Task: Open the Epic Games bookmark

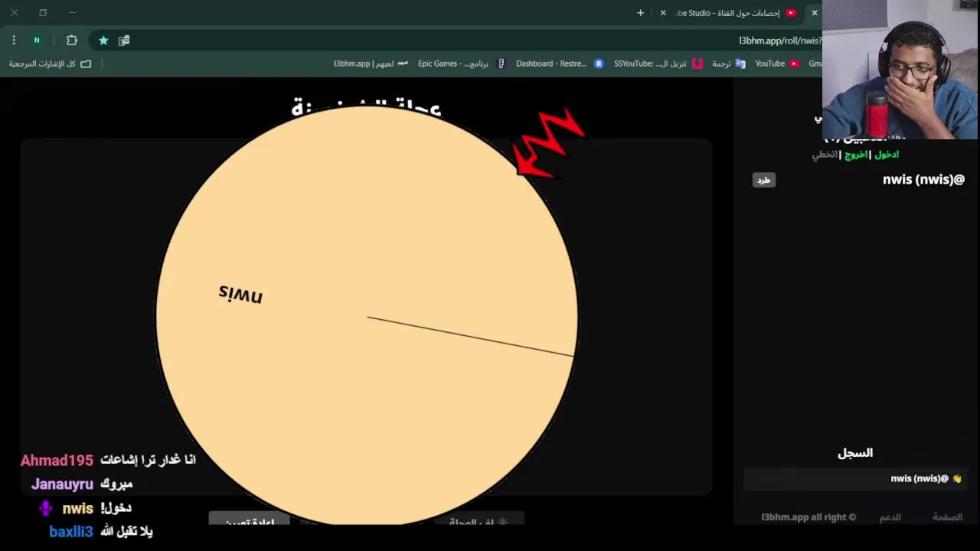Action: (x=462, y=64)
